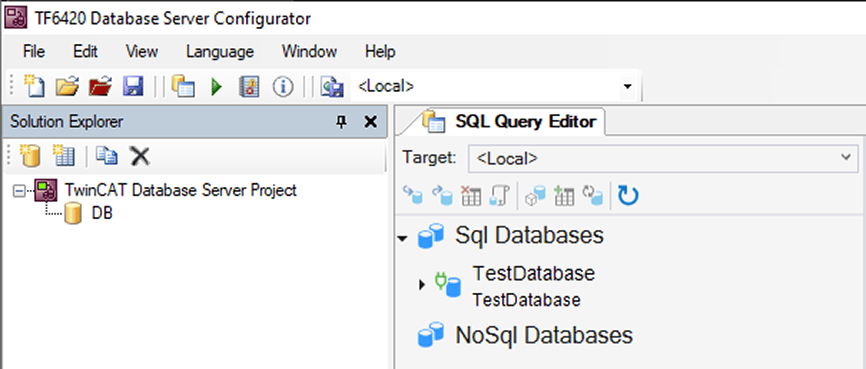Select the Sql Databases heading

[529, 235]
